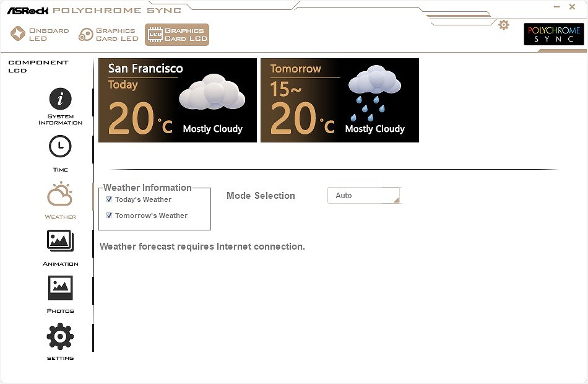The width and height of the screenshot is (588, 384).
Task: Uncheck Today's Weather checkbox
Action: (109, 199)
